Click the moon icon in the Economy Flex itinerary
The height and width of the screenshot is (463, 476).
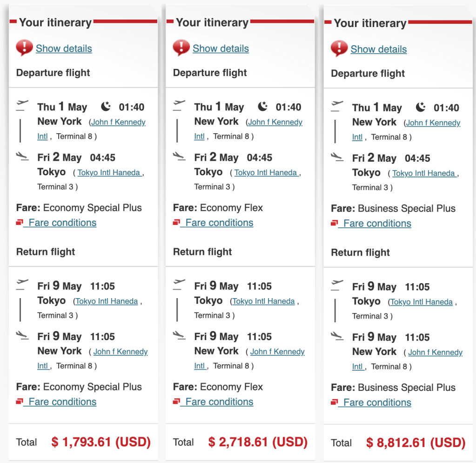coord(263,107)
